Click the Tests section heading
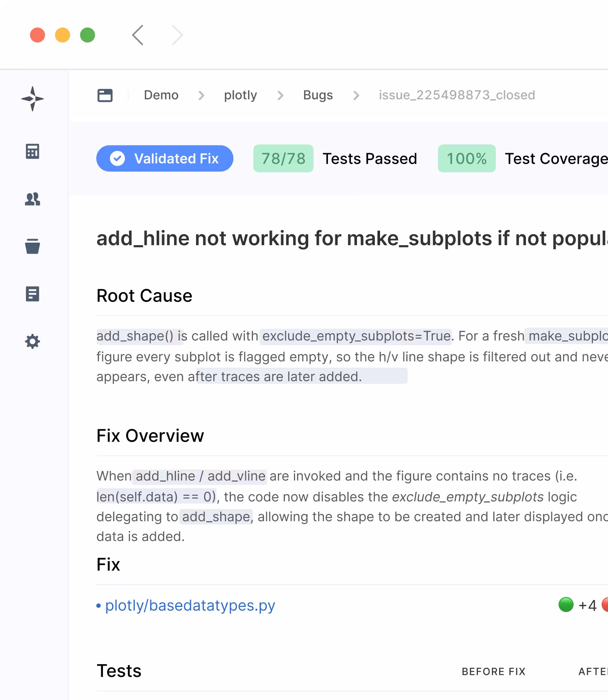The height and width of the screenshot is (700, 608). pyautogui.click(x=119, y=671)
